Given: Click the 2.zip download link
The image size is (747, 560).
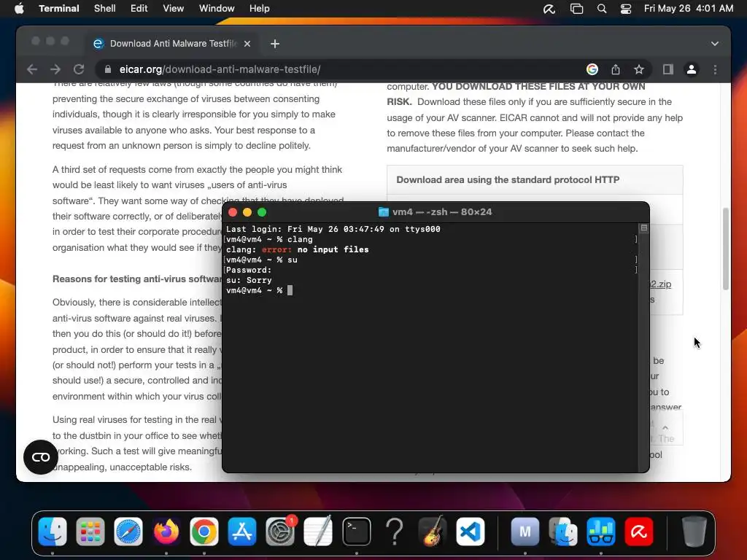Looking at the screenshot, I should coord(661,284).
